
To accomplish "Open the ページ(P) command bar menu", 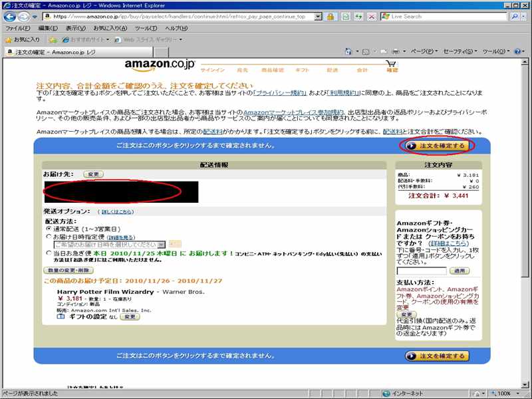I will (x=424, y=52).
